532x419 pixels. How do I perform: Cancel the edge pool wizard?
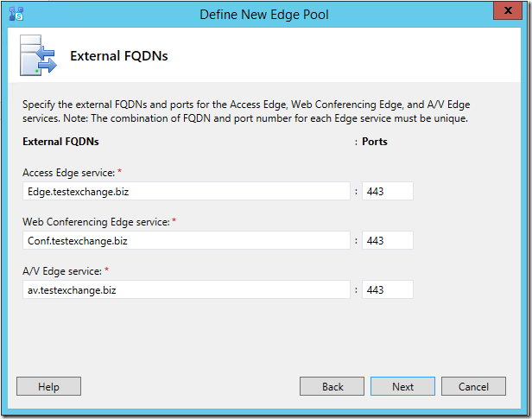pos(473,386)
